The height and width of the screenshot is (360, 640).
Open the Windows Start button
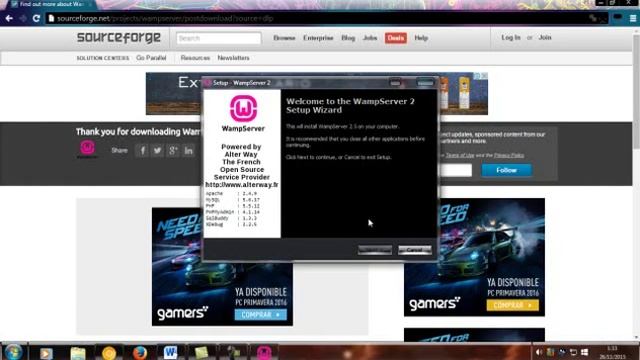coord(13,352)
